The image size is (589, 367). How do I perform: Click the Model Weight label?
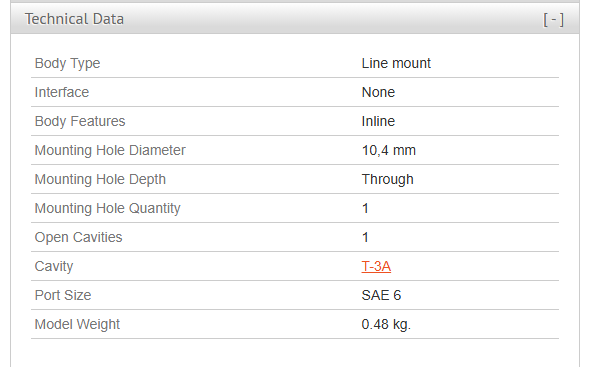pos(77,324)
